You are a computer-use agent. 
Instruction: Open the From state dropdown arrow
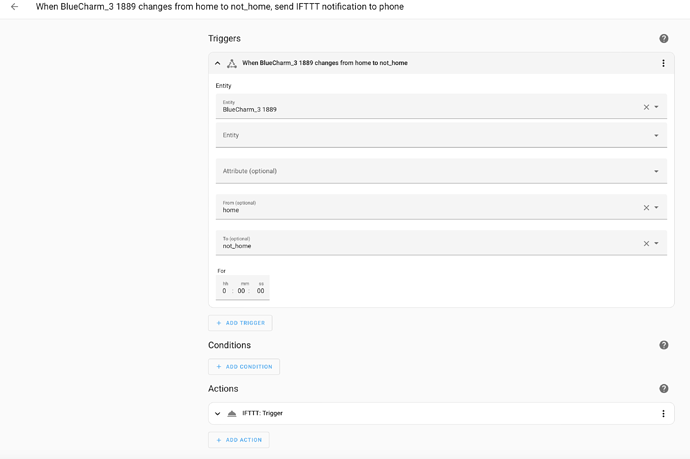click(657, 208)
